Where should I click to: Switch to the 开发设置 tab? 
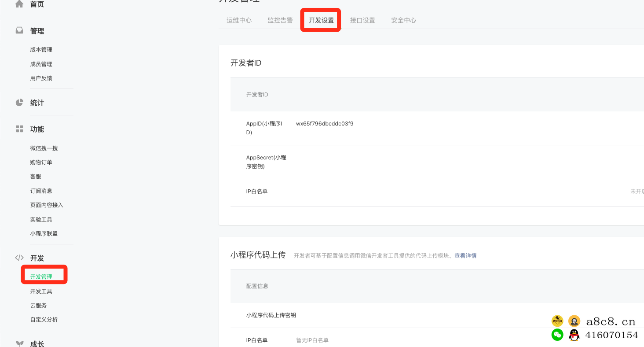pyautogui.click(x=321, y=20)
